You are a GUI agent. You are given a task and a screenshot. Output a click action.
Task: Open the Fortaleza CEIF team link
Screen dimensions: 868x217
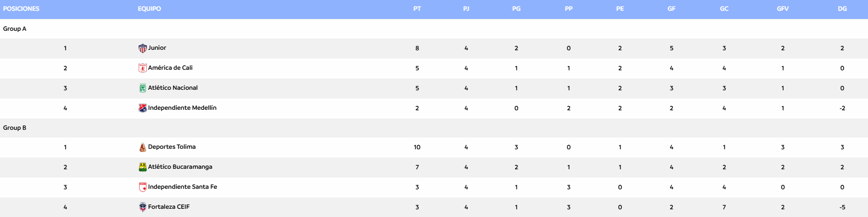(168, 207)
